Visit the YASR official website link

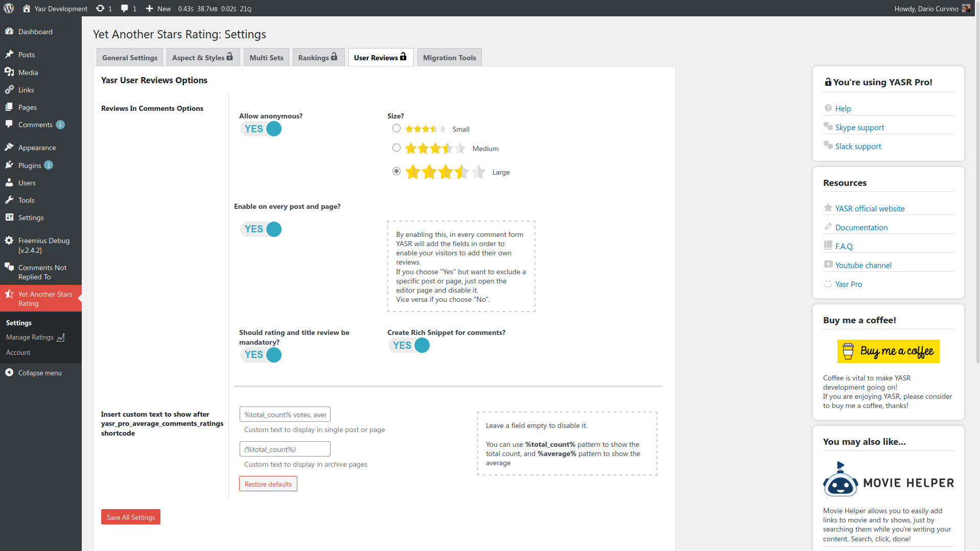pos(870,208)
